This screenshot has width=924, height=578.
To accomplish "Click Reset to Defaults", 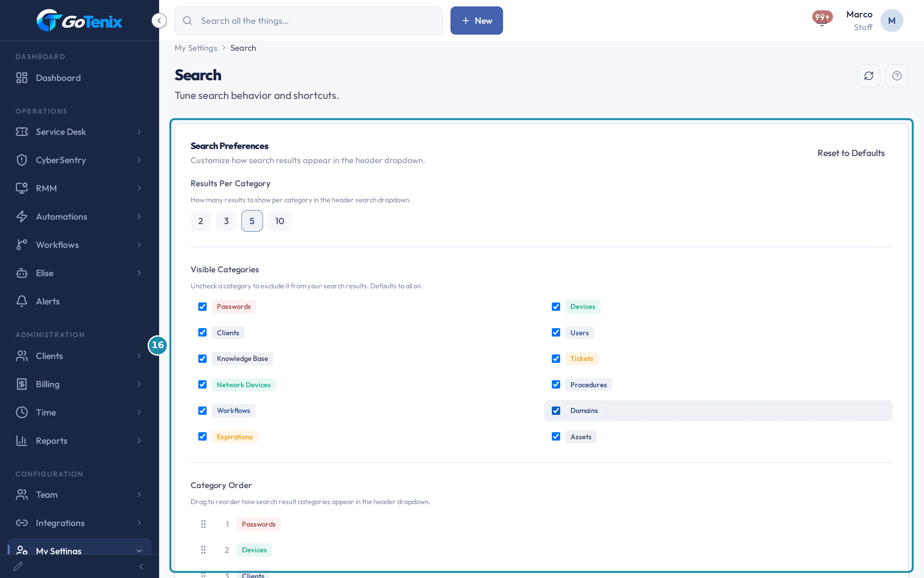I will pos(851,153).
